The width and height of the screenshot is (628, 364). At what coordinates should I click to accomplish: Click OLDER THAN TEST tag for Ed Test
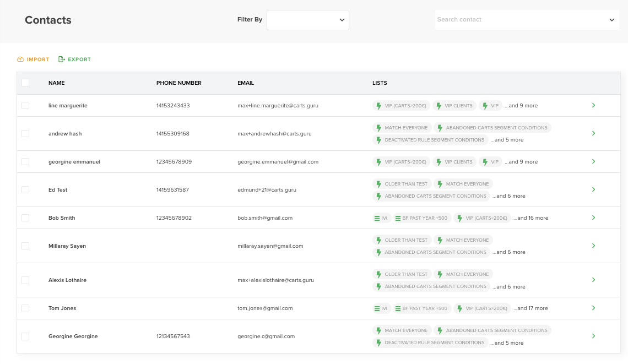[402, 184]
